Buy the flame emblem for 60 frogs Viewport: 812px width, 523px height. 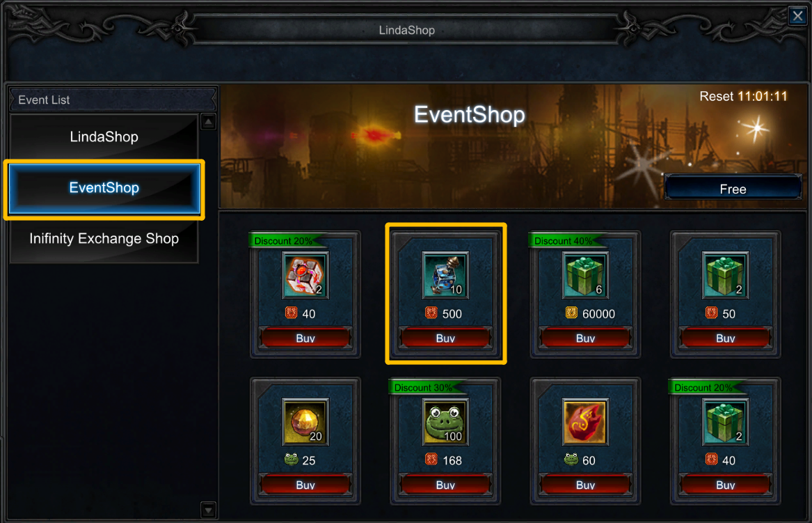coord(585,485)
